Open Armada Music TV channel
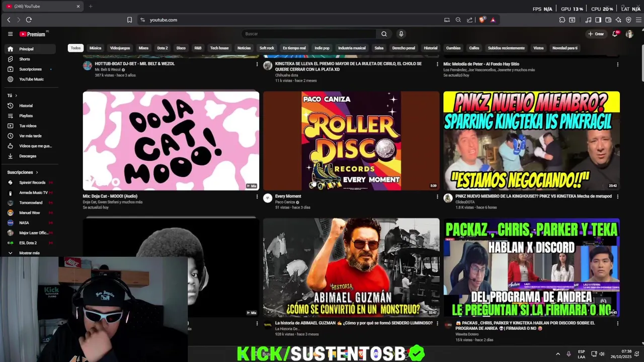644x362 pixels. 29,193
